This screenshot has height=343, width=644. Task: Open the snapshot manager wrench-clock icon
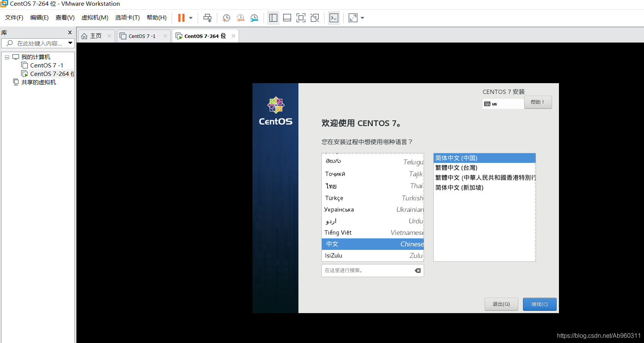pos(254,18)
